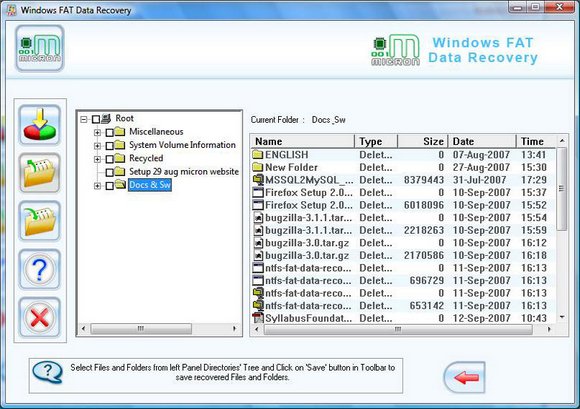Expand the System Volume Information node
This screenshot has width=580, height=409.
click(x=97, y=146)
